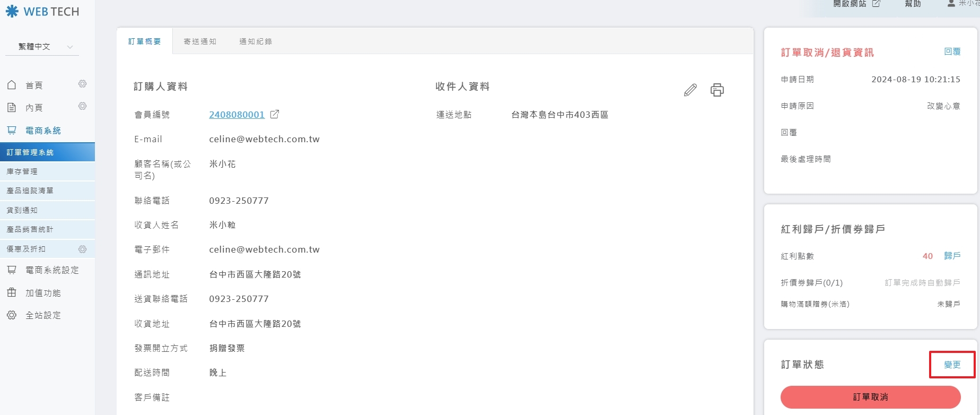The width and height of the screenshot is (980, 415).
Task: Click 變更 to change order status
Action: click(952, 365)
